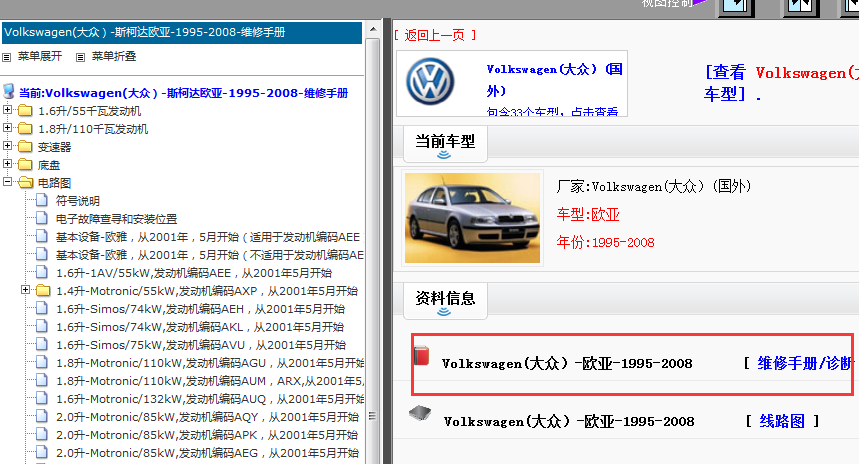Click 返回上一页 link
The height and width of the screenshot is (464, 859).
[x=435, y=36]
